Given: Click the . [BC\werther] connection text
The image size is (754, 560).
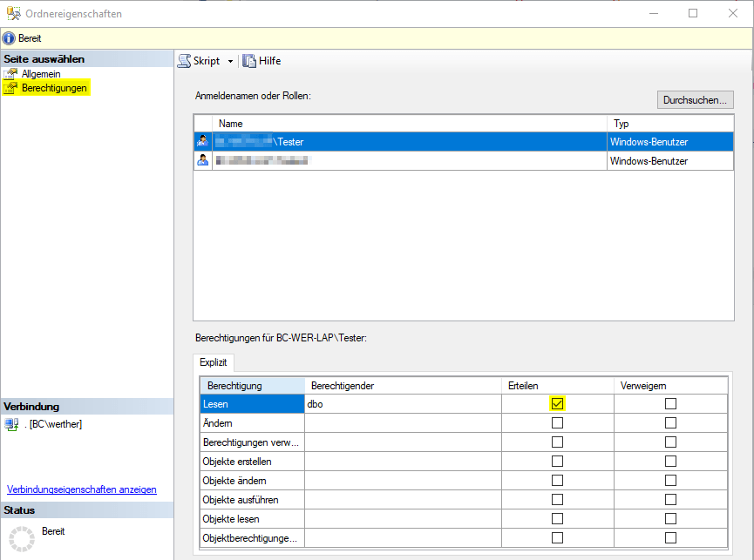Looking at the screenshot, I should [53, 424].
